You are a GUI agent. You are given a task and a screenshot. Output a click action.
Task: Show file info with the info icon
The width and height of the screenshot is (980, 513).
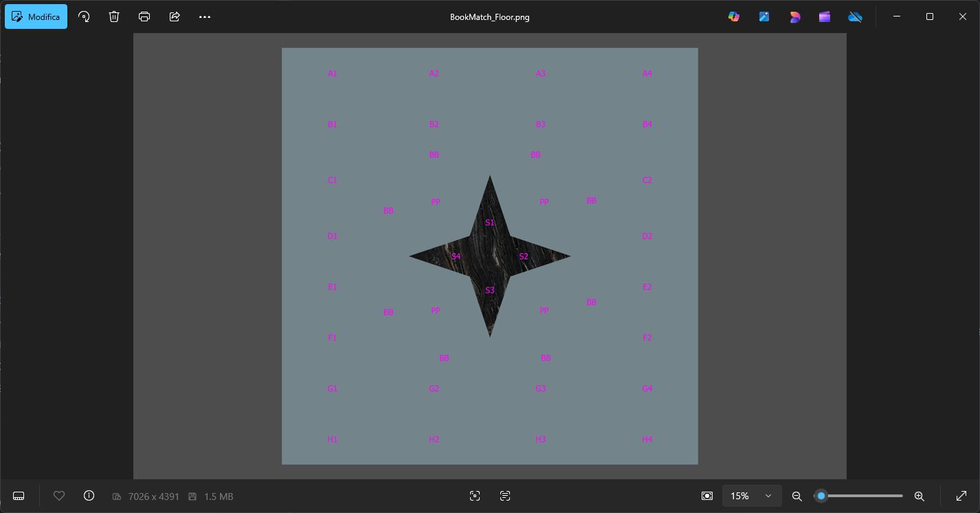click(x=89, y=496)
